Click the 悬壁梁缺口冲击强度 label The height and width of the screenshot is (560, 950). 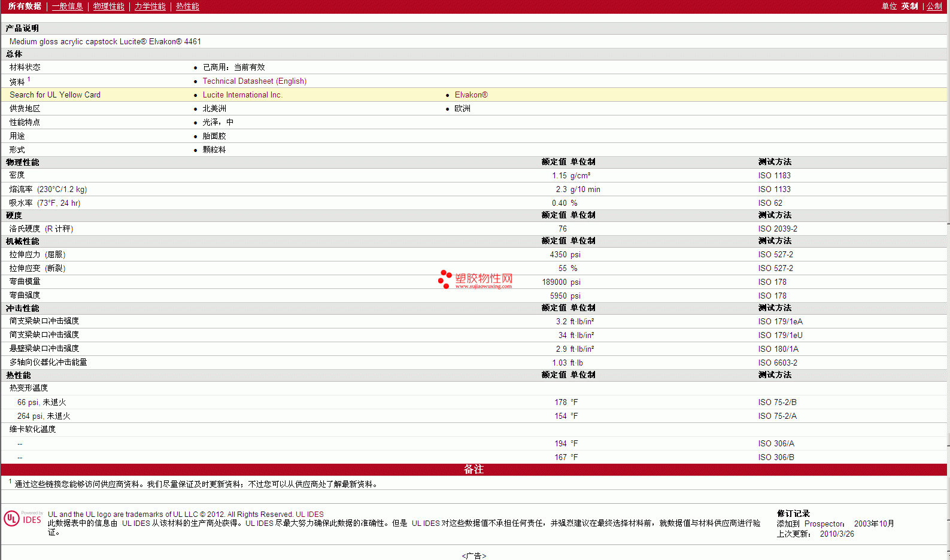(44, 349)
